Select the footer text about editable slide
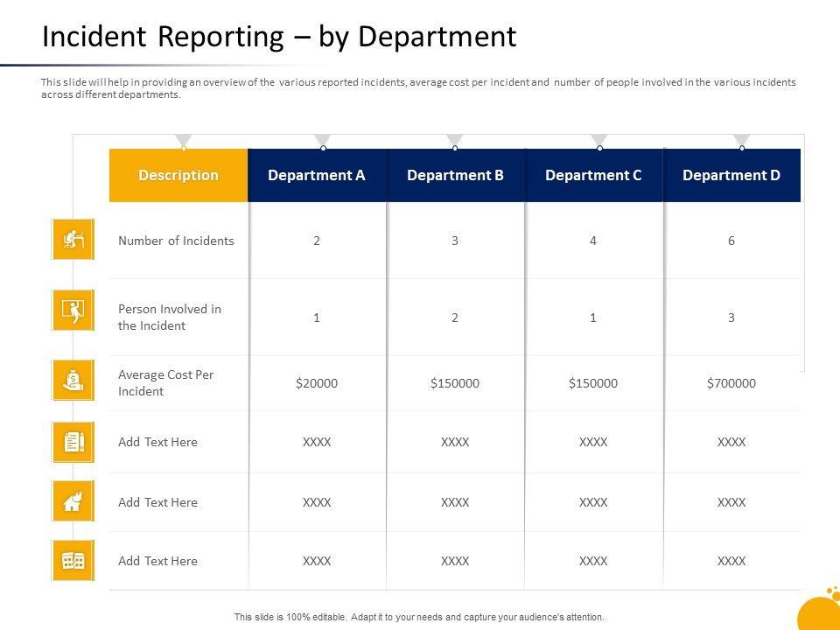This screenshot has height=630, width=840. (x=419, y=617)
